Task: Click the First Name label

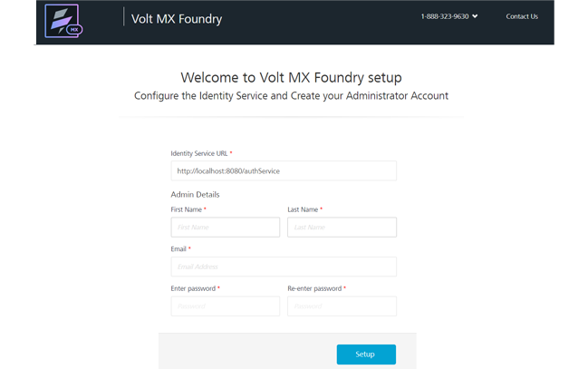Action: click(188, 209)
